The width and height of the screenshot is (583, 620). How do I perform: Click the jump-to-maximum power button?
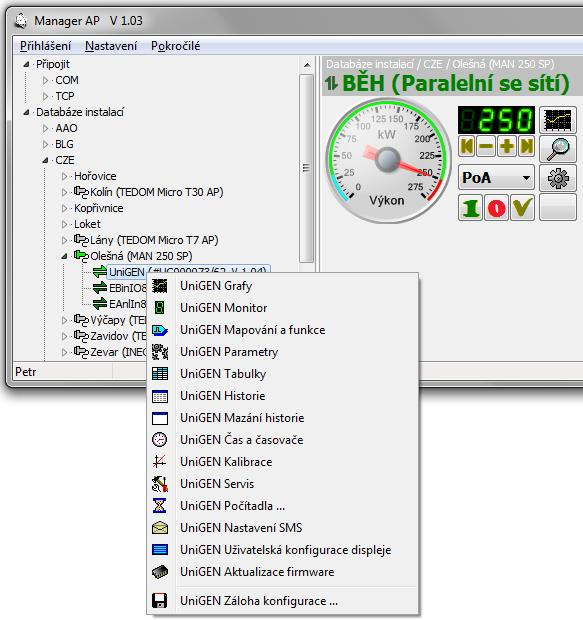pyautogui.click(x=526, y=146)
